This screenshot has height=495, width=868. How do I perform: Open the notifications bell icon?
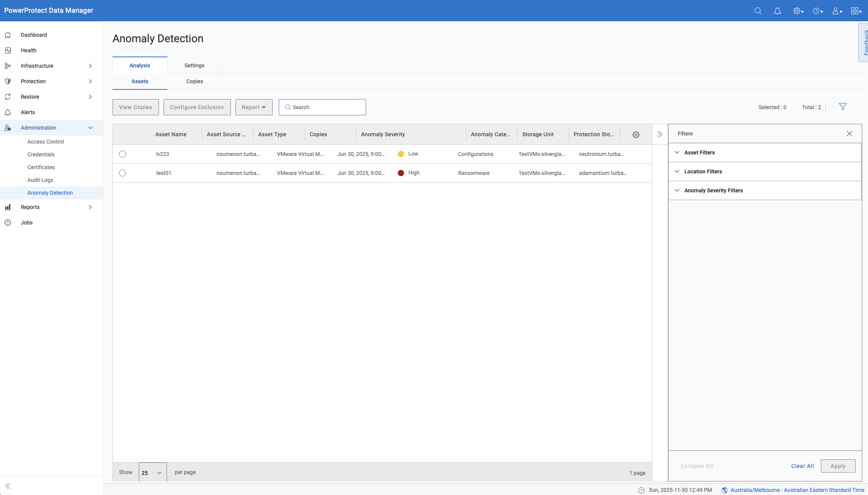coord(777,11)
